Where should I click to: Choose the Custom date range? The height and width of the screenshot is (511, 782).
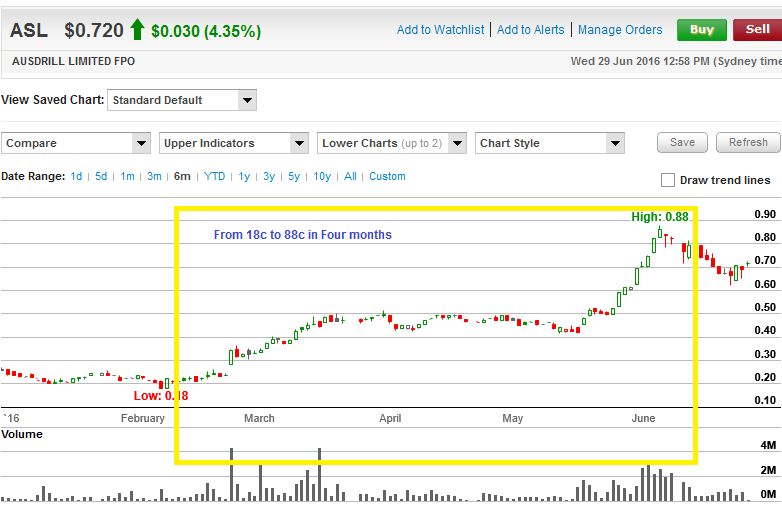click(x=387, y=176)
